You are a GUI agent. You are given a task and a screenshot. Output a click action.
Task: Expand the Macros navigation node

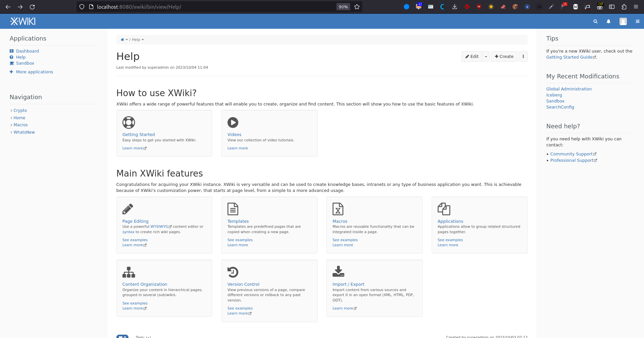click(11, 125)
